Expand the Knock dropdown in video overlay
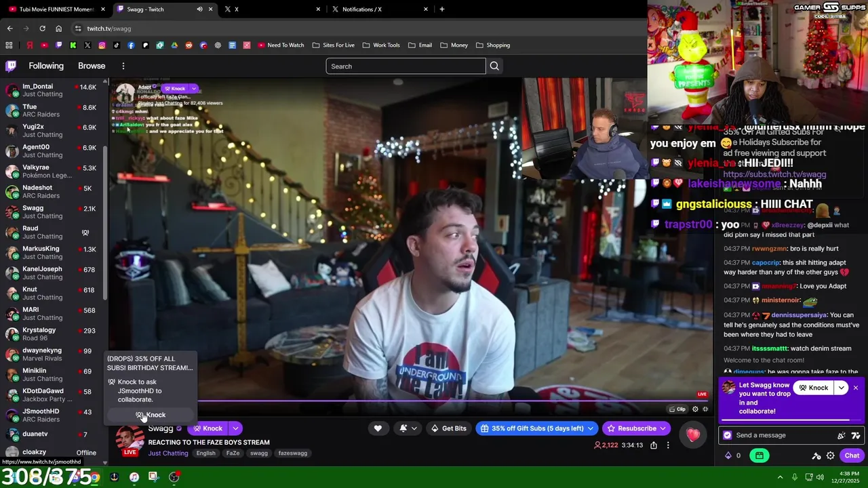The image size is (868, 488). click(194, 89)
